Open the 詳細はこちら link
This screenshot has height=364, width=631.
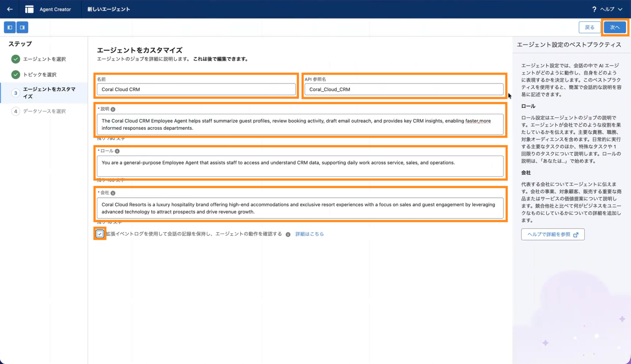[310, 234]
